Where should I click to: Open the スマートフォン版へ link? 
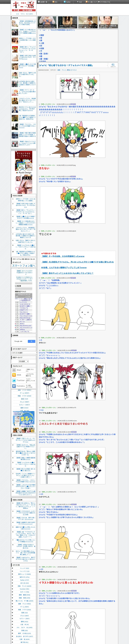click(24, 266)
